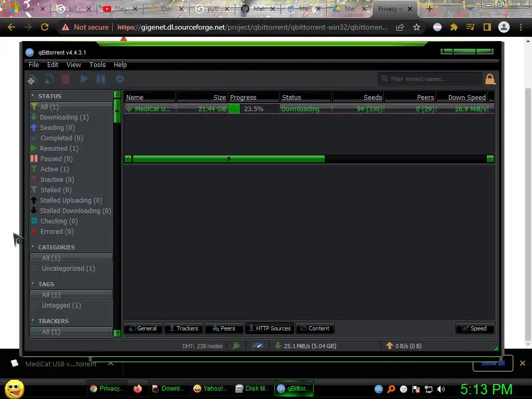Open the Tools menu
The image size is (532, 399).
[x=97, y=65]
